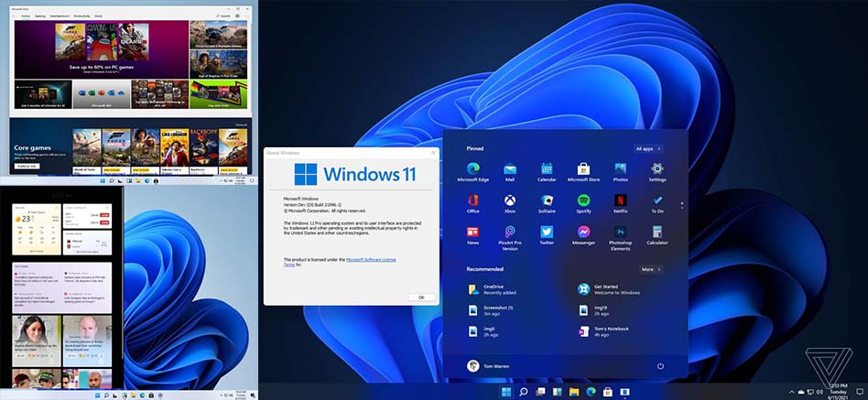The image size is (868, 400).
Task: Open Productivity tab in Microsoft Store
Action: point(81,16)
